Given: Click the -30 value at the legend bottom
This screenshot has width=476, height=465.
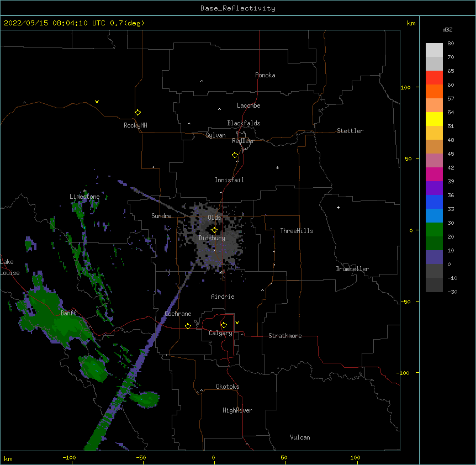Looking at the screenshot, I should point(452,292).
